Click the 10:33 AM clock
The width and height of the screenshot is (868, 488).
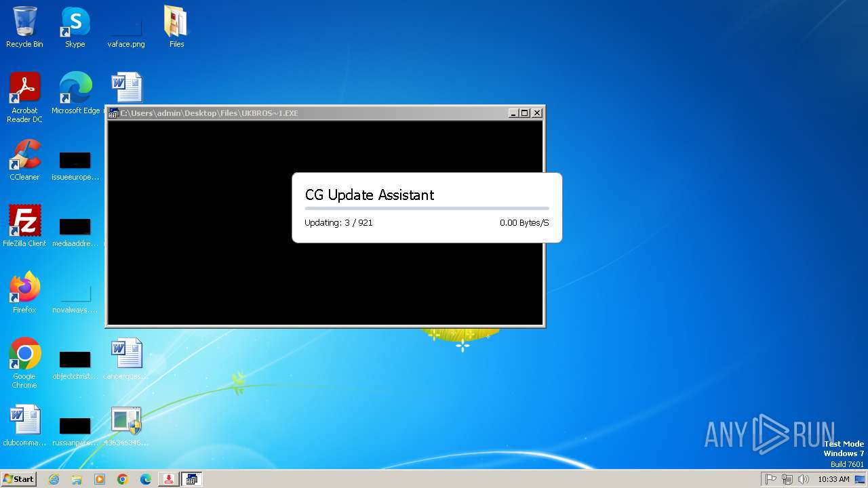(833, 479)
